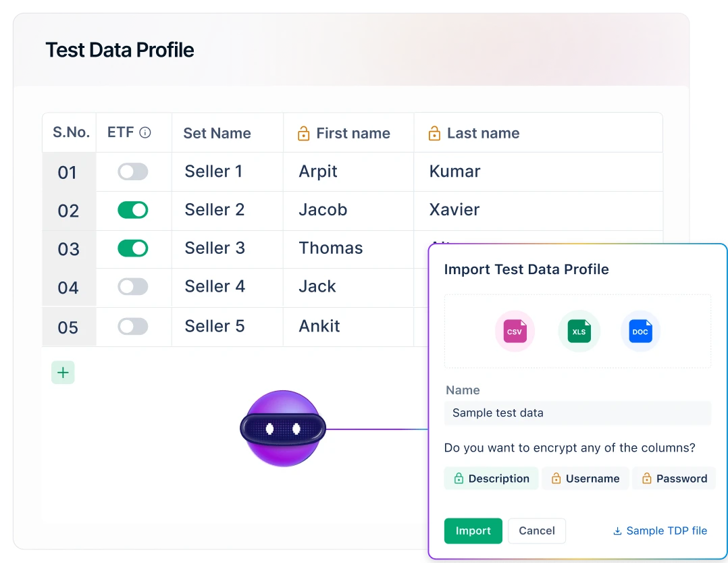Cancel the import dialog
This screenshot has width=728, height=563.
[x=537, y=531]
